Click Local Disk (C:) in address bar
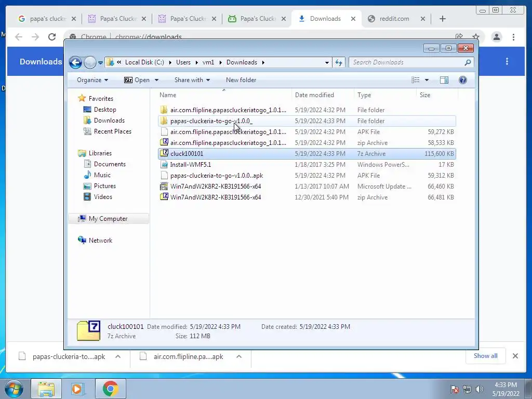 coord(144,62)
